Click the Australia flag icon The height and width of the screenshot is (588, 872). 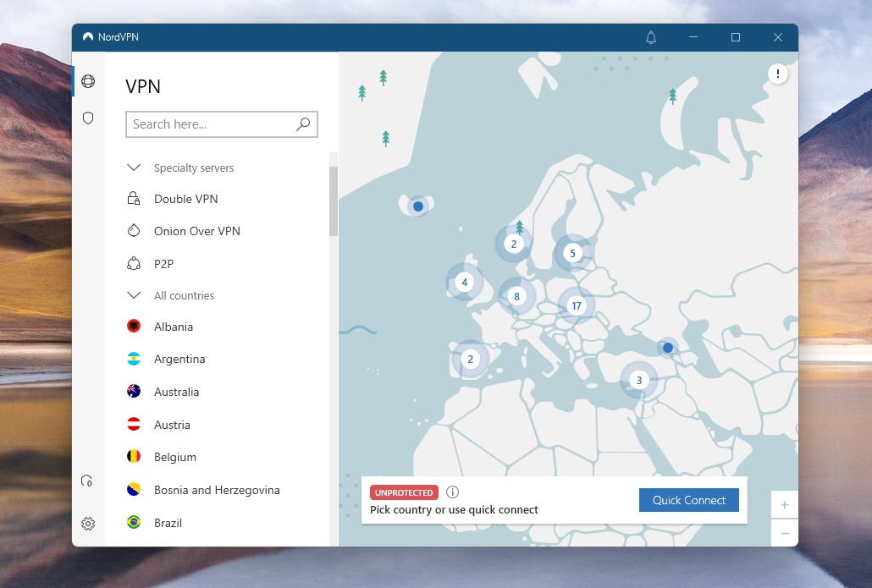134,391
